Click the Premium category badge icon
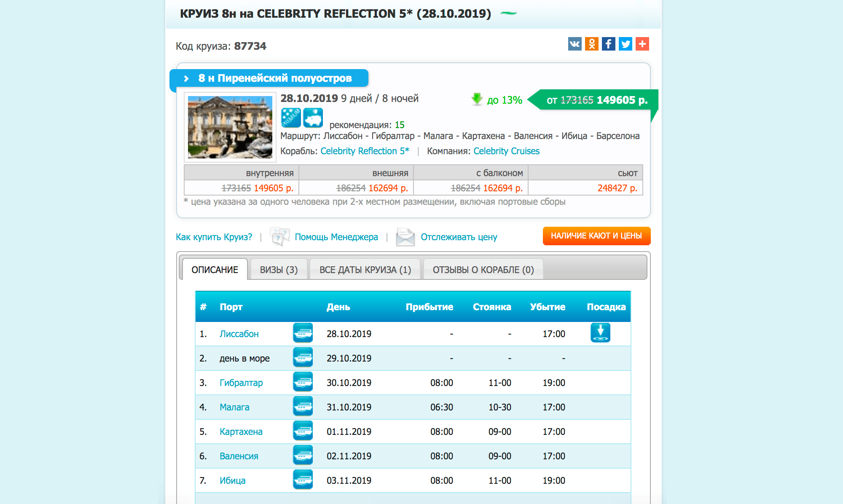The image size is (843, 504). pos(291,118)
